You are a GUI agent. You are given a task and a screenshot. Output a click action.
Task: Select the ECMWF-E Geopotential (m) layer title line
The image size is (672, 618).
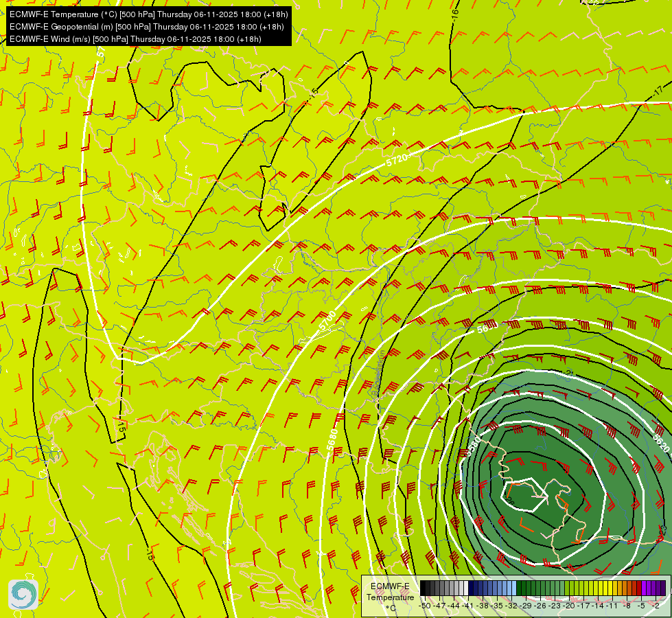click(147, 27)
